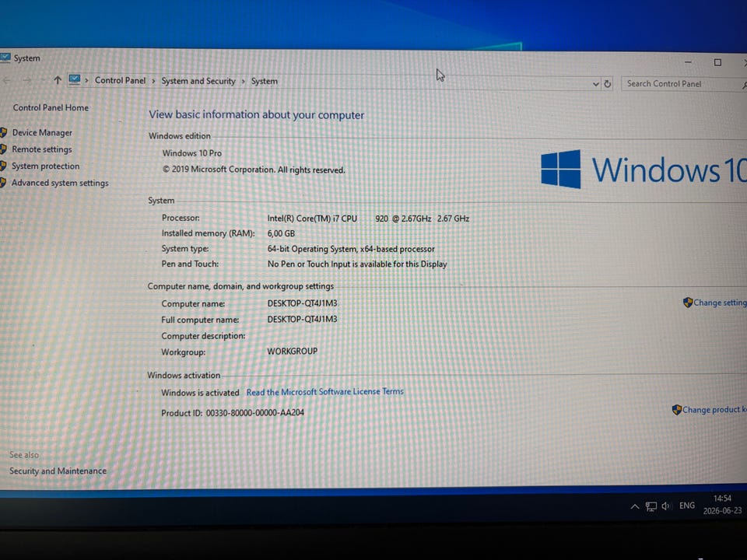Select Control Panel in breadcrumb

(x=120, y=80)
